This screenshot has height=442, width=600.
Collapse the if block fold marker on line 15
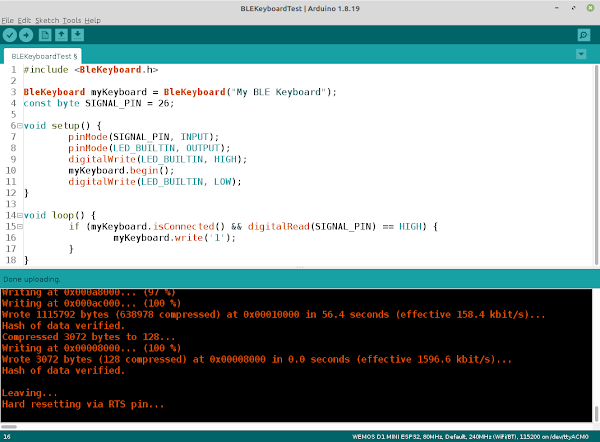(x=20, y=227)
